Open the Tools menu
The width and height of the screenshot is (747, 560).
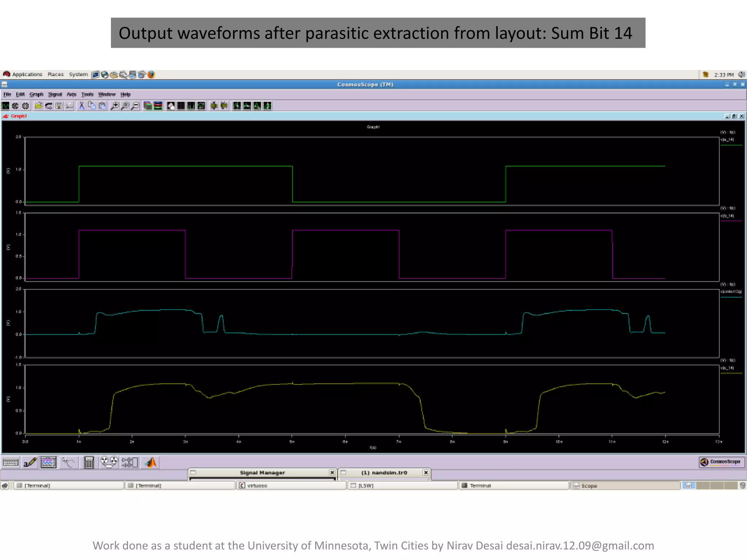coord(87,94)
